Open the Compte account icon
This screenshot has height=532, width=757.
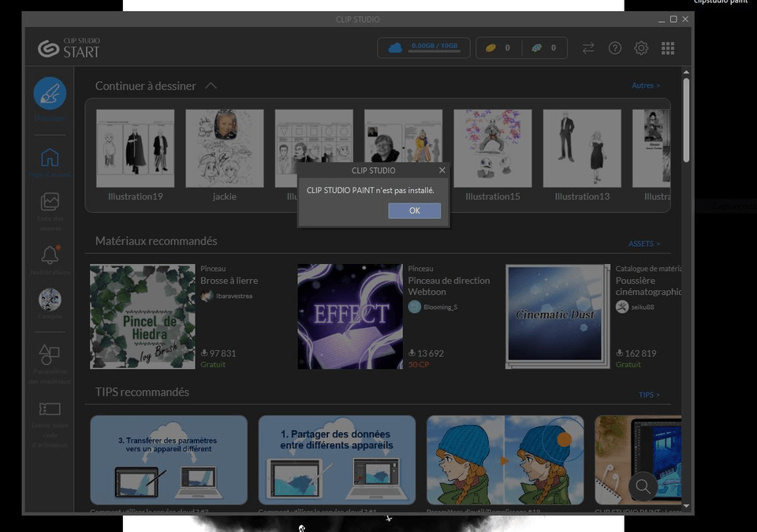(49, 300)
